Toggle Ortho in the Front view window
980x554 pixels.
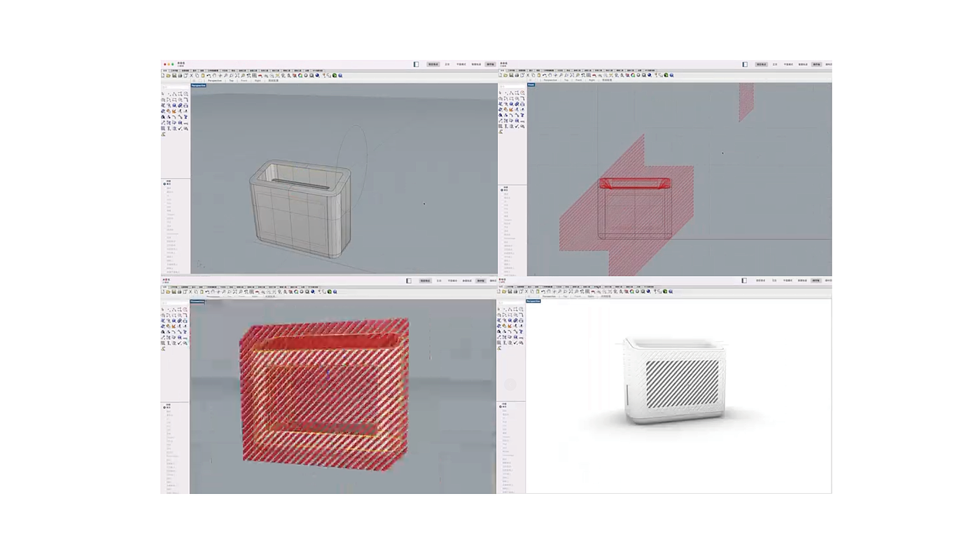pos(775,64)
